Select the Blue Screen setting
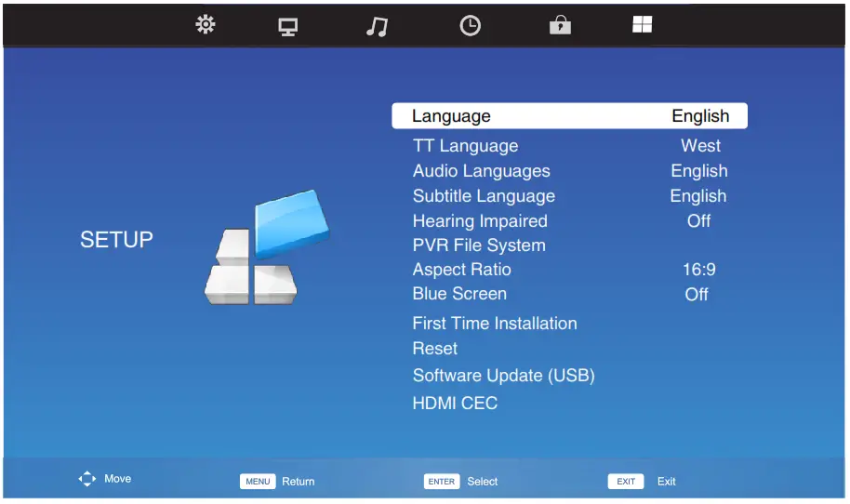The width and height of the screenshot is (850, 504). tap(459, 294)
